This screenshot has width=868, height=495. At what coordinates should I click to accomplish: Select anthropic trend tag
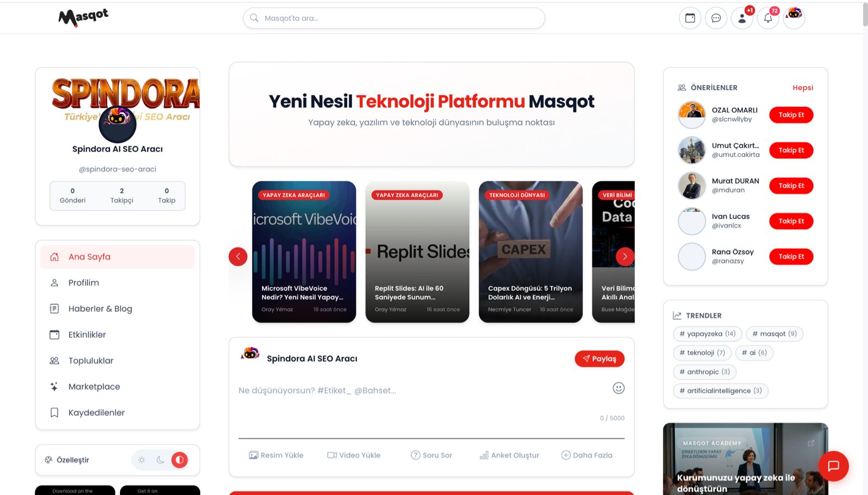point(704,371)
